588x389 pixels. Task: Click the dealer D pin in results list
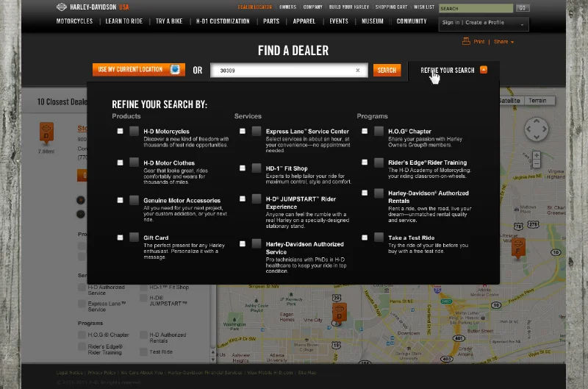46,133
